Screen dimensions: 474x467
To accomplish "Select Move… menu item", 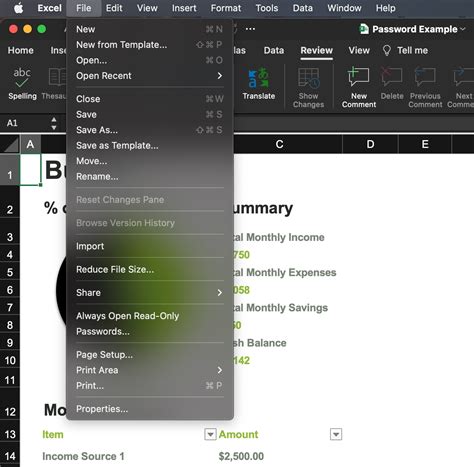I will click(150, 161).
